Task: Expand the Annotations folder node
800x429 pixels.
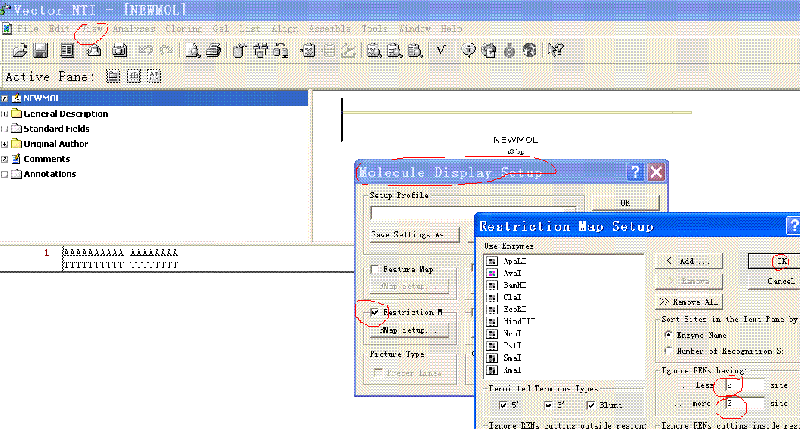Action: pos(5,174)
